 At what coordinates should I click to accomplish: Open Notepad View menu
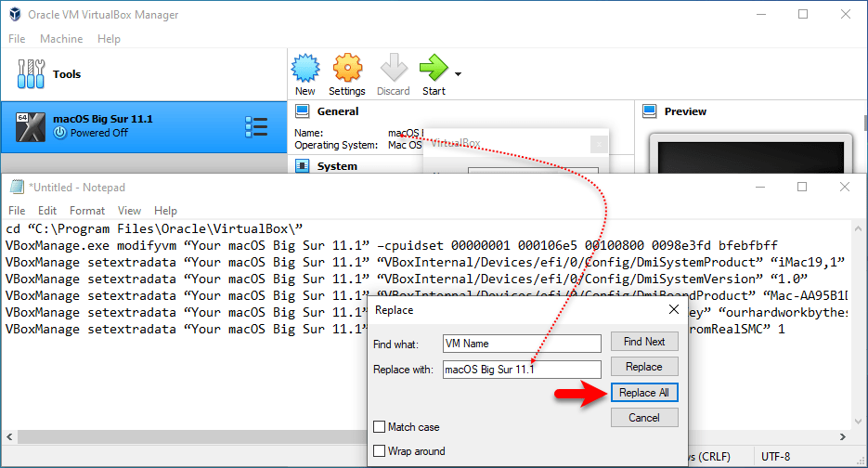(129, 211)
